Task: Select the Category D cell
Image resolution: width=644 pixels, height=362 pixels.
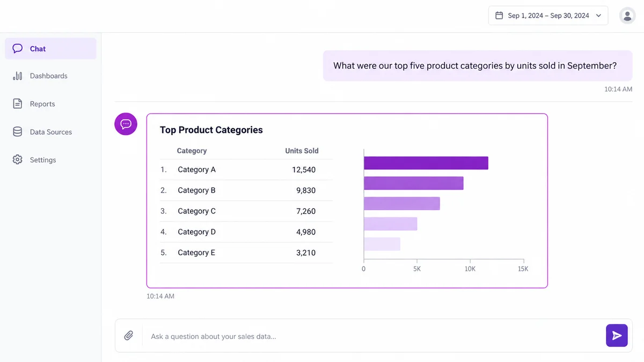Action: pos(196,232)
